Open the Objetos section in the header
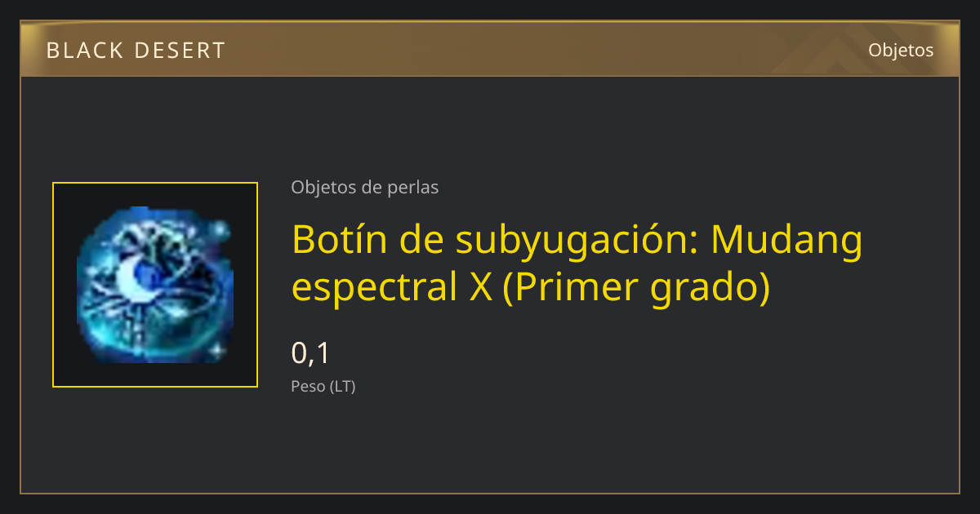The image size is (980, 514). [901, 50]
